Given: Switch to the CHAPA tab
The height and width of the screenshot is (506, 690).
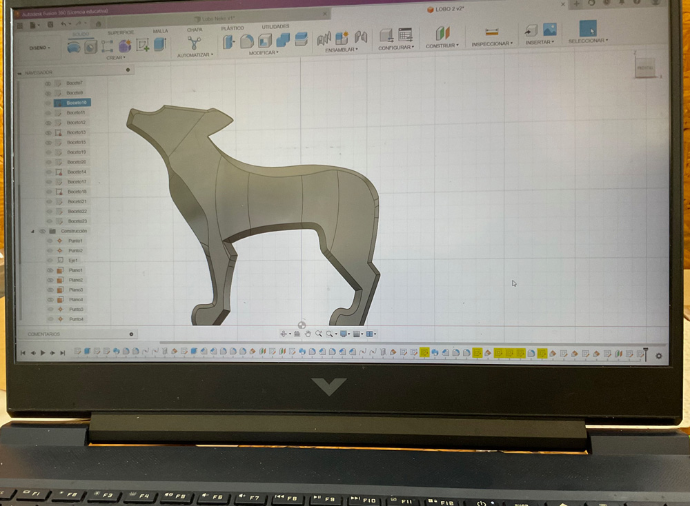Looking at the screenshot, I should (x=195, y=30).
